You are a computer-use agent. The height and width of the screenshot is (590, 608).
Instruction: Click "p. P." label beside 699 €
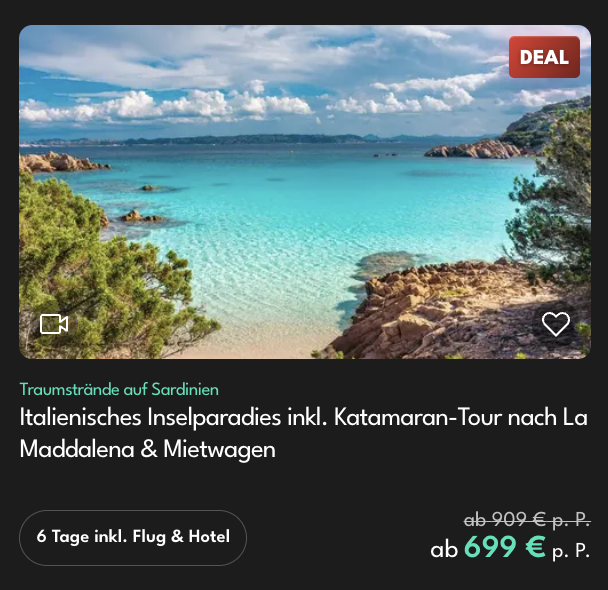[571, 550]
